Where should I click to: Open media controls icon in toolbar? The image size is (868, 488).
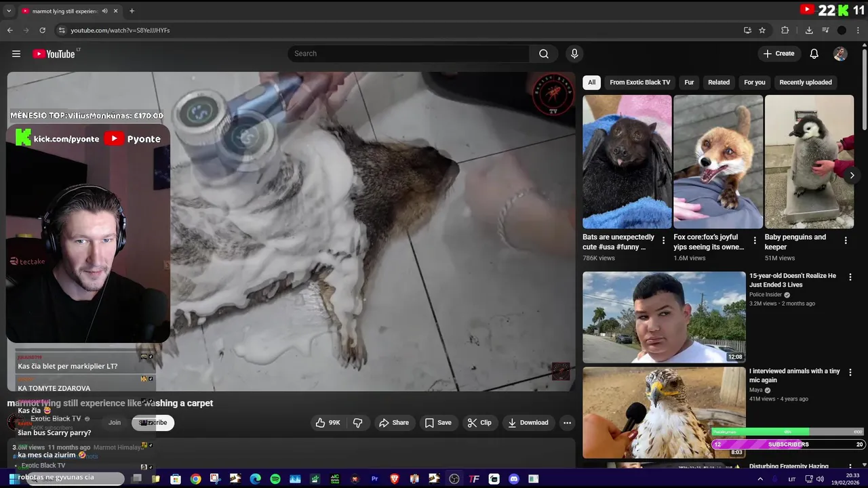click(x=825, y=30)
